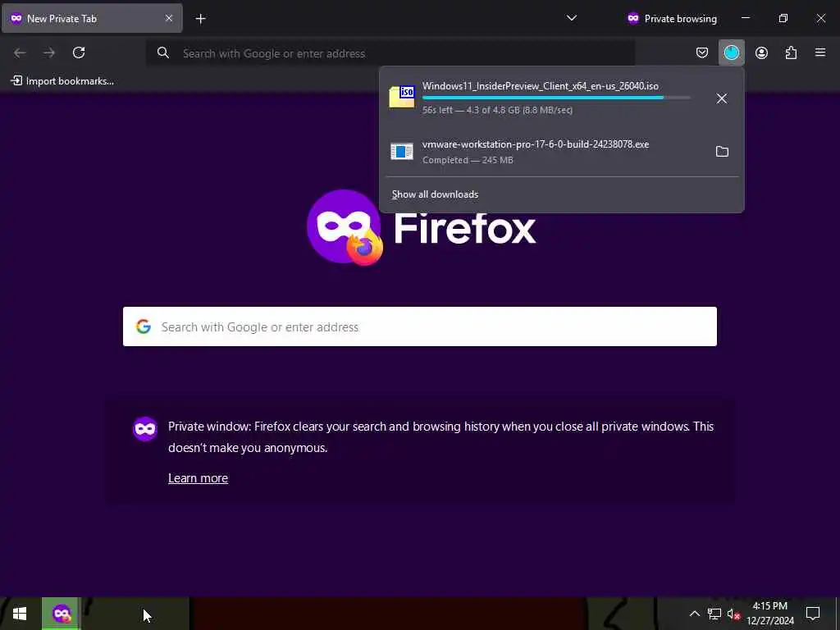This screenshot has width=840, height=630.
Task: Click the 56s left download status text
Action: pyautogui.click(x=497, y=110)
